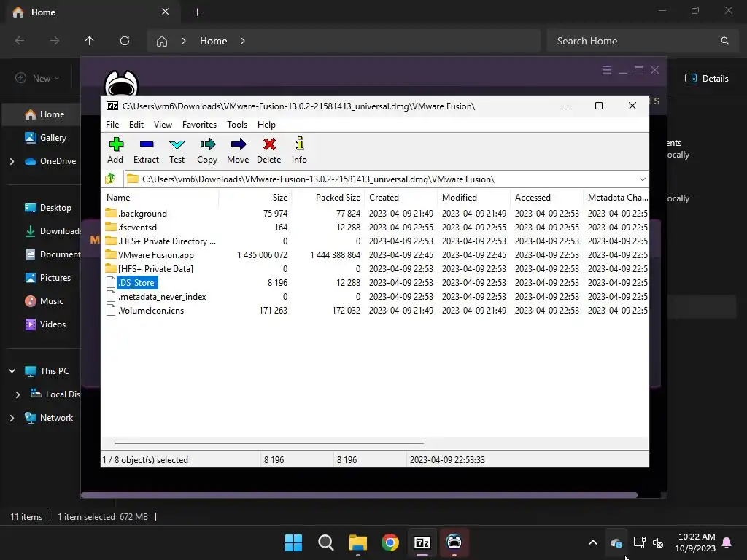Click the red Delete icon
Viewport: 747px width, 560px height.
click(269, 150)
